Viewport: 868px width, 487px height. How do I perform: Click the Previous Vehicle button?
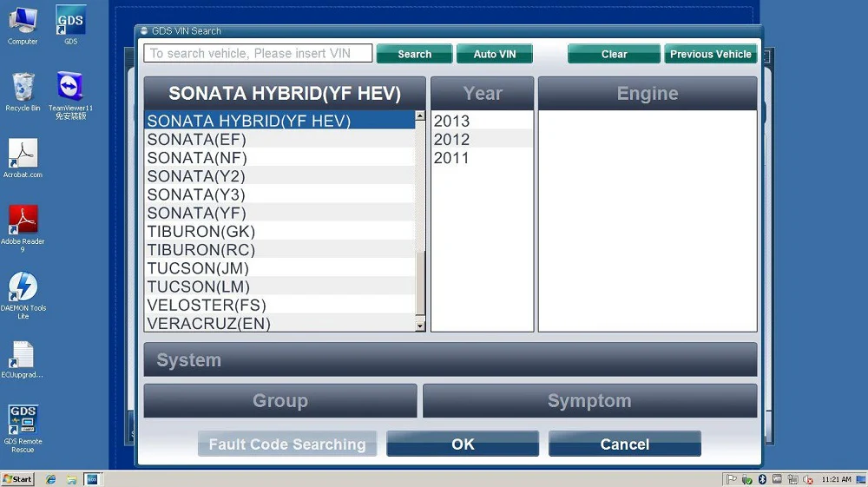tap(710, 54)
